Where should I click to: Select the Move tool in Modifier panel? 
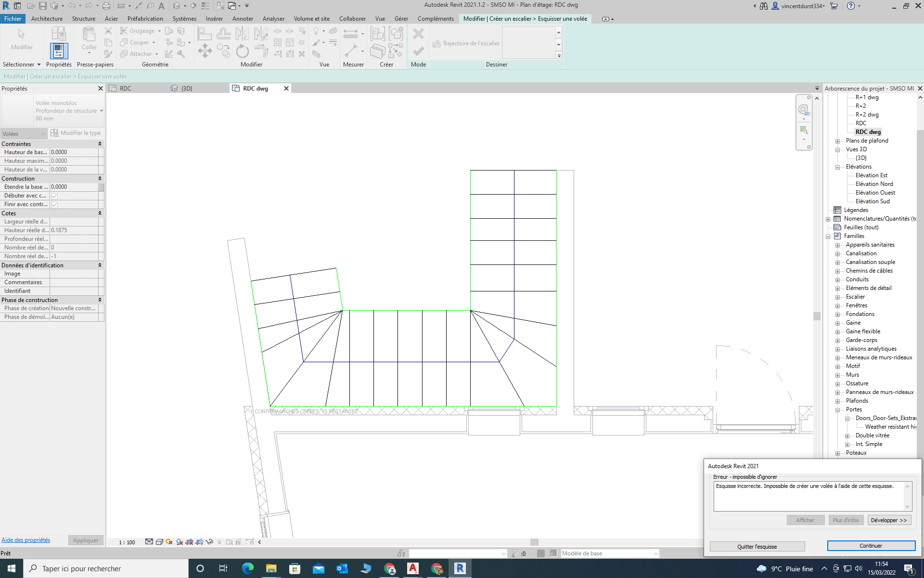[205, 51]
